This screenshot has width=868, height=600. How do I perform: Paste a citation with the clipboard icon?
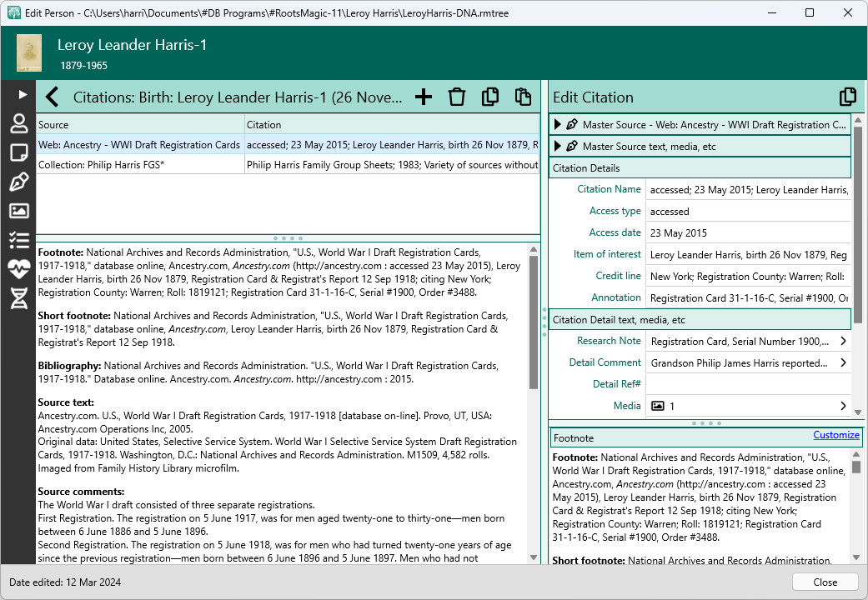pyautogui.click(x=523, y=97)
